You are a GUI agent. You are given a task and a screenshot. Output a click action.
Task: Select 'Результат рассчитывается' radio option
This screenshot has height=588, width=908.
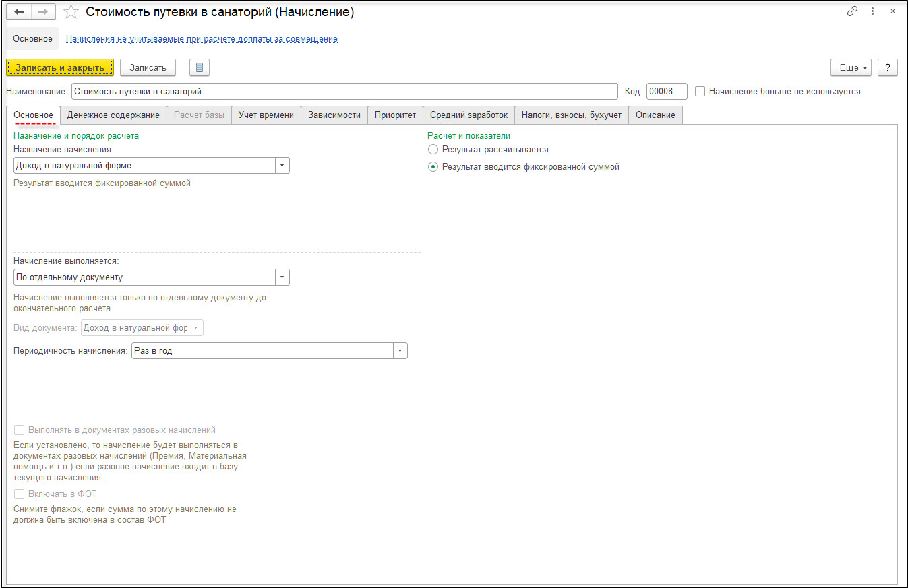[433, 149]
